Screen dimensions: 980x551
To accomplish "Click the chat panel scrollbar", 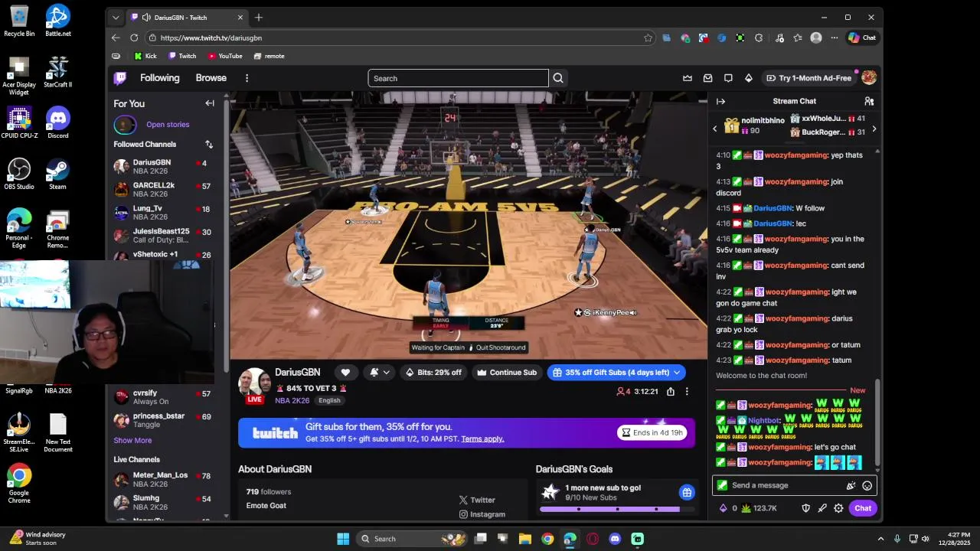I will tap(877, 421).
